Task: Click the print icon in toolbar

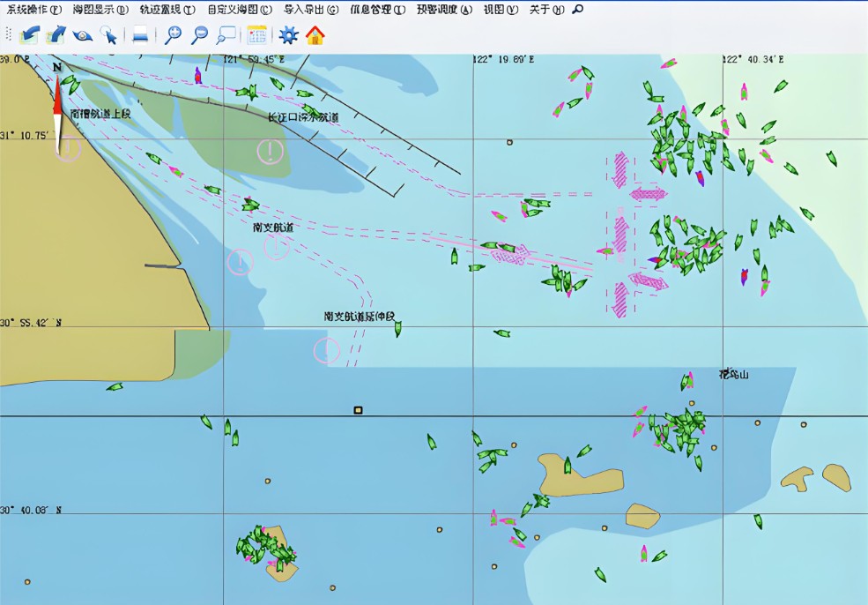Action: pos(140,35)
